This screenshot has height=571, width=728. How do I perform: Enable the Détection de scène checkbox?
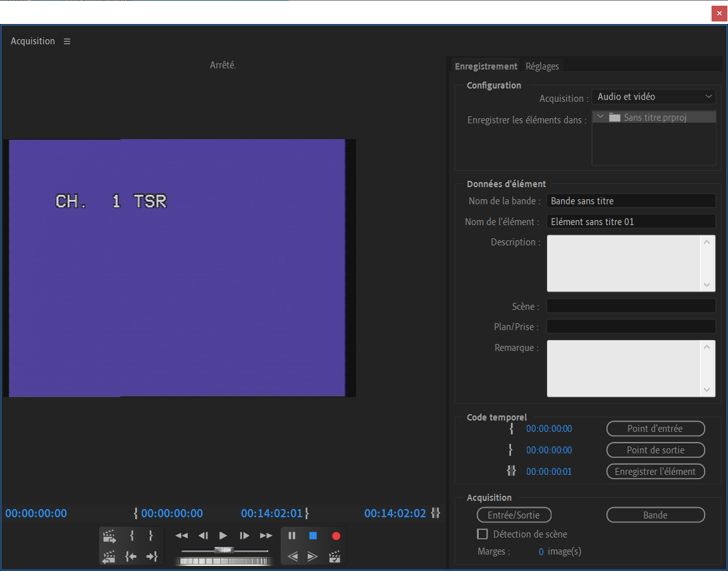click(483, 534)
